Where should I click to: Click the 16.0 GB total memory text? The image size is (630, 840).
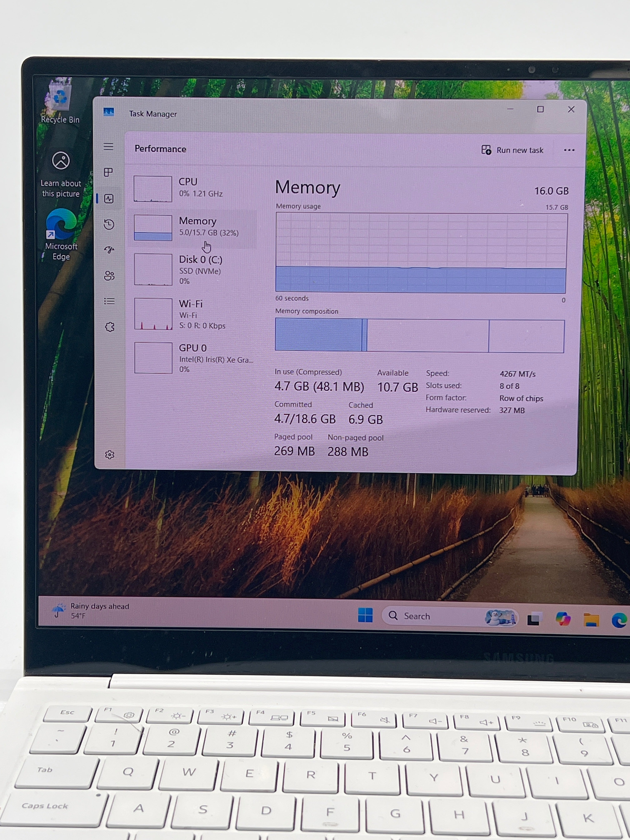pyautogui.click(x=551, y=191)
